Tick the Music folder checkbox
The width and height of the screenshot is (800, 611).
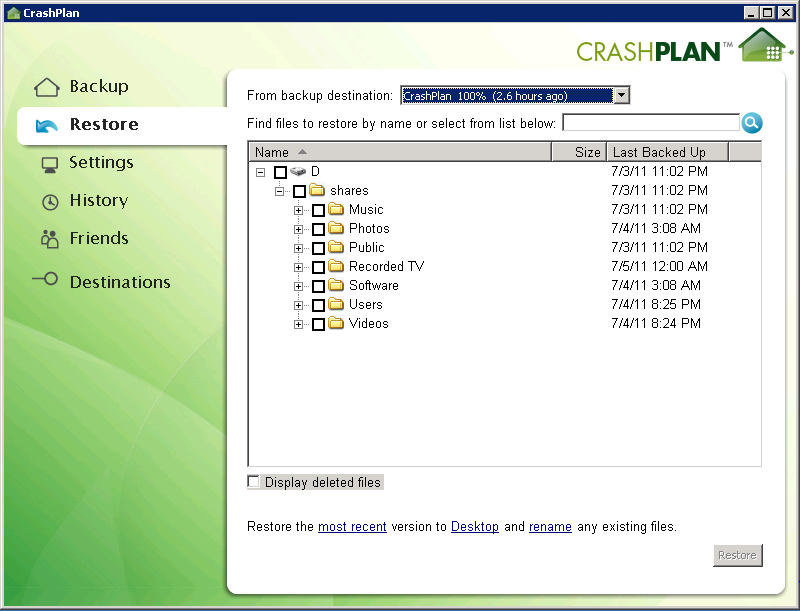coord(318,210)
